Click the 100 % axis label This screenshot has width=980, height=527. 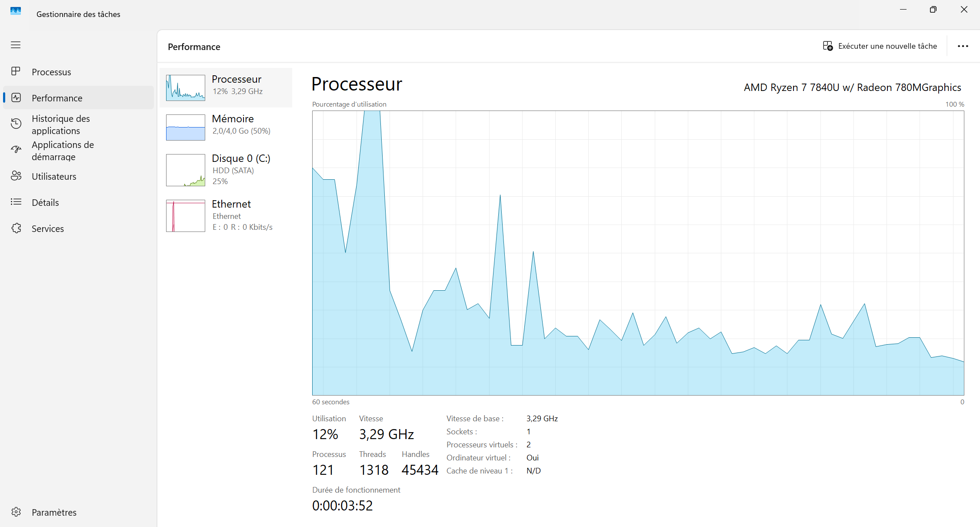pos(954,104)
